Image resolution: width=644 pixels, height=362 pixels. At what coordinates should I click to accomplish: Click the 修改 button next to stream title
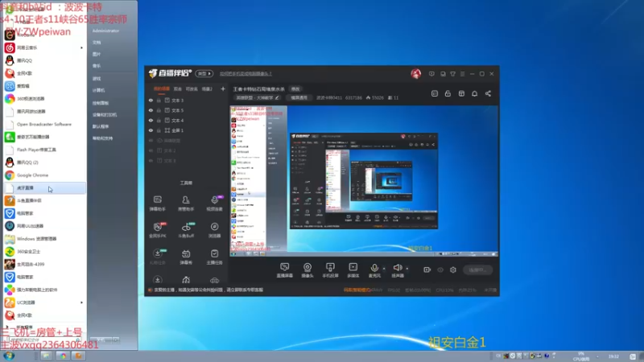(295, 88)
